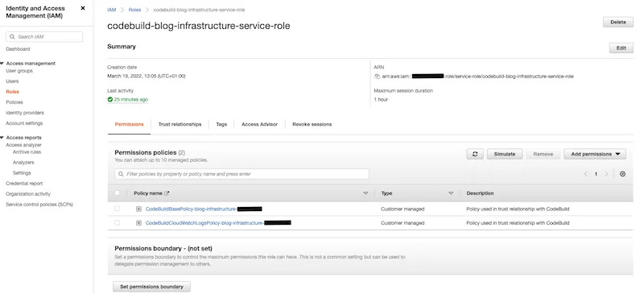Collapse the Access management sidebar section
Viewport: 644px width, 294px height.
click(x=2, y=64)
